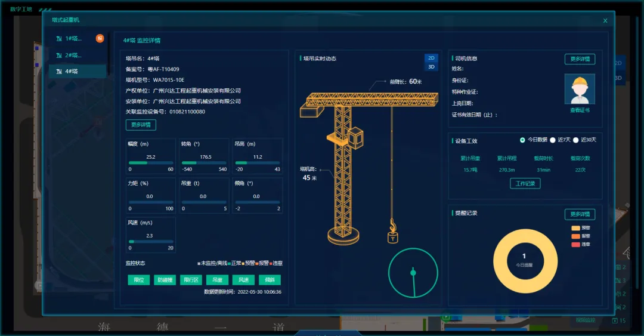Click crane icon beside 1#塔 entry

click(x=58, y=39)
